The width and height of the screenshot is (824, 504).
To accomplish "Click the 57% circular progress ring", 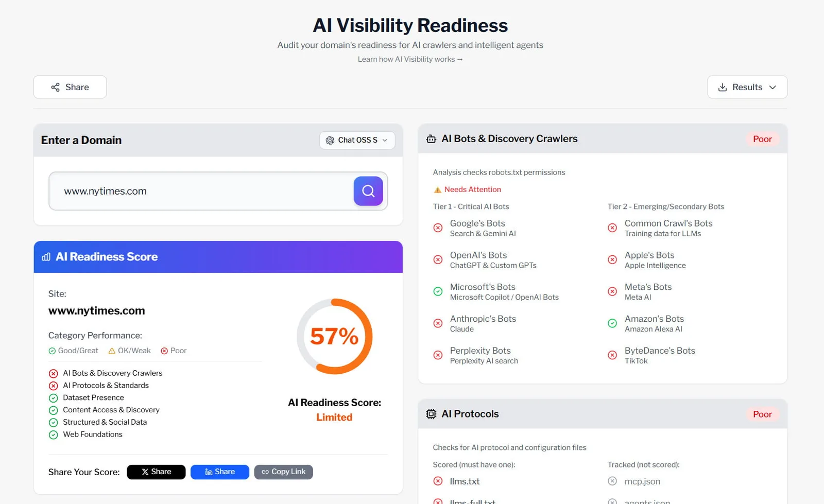I will tap(335, 336).
